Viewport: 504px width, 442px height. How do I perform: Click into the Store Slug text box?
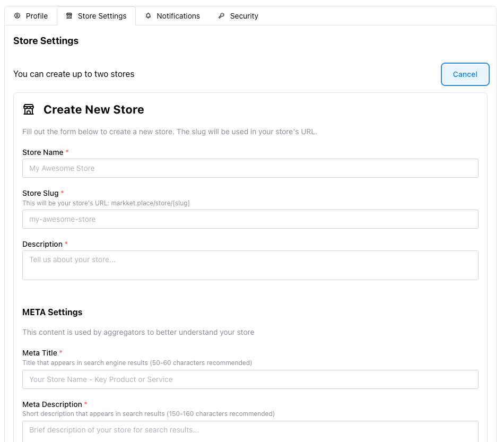pyautogui.click(x=250, y=219)
